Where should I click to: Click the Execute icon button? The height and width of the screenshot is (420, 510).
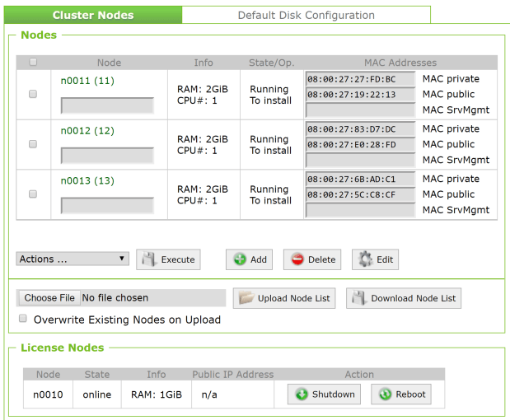pyautogui.click(x=169, y=259)
